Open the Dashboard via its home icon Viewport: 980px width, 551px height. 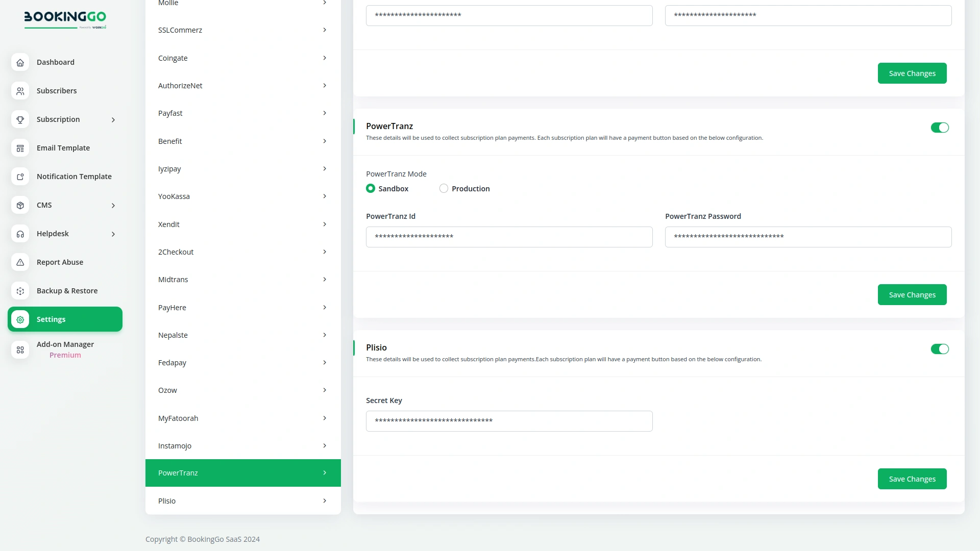coord(20,62)
